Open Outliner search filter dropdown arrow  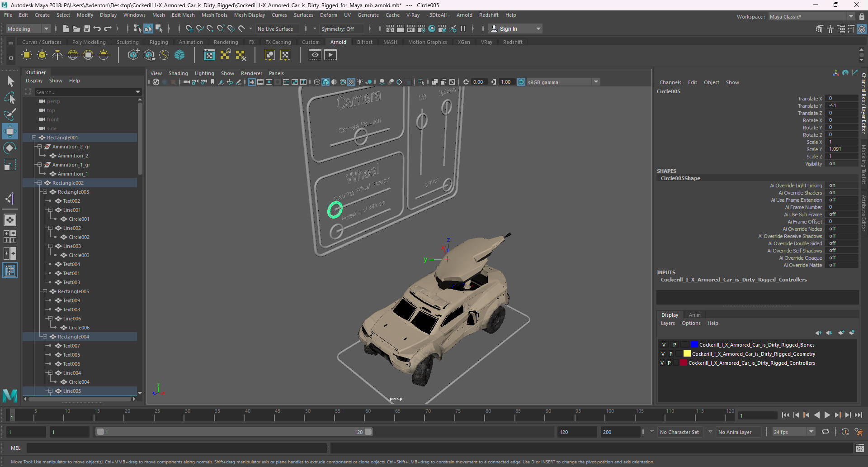tap(138, 92)
